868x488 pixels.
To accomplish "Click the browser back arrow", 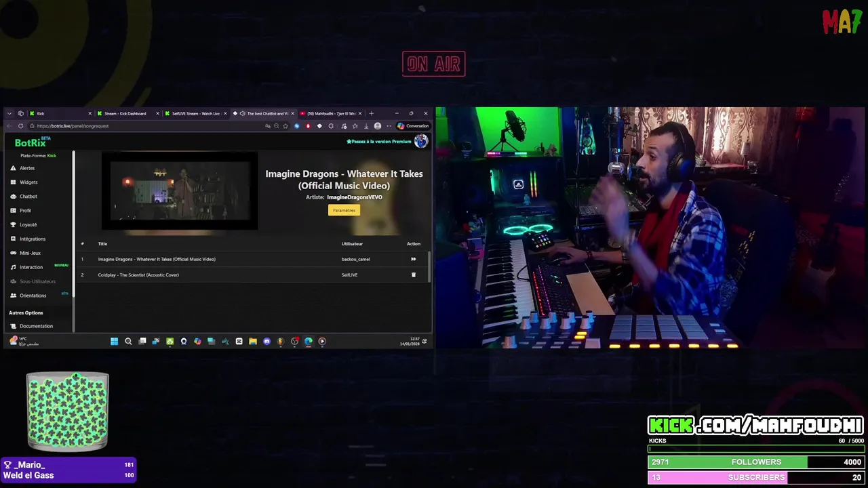I will [x=9, y=126].
